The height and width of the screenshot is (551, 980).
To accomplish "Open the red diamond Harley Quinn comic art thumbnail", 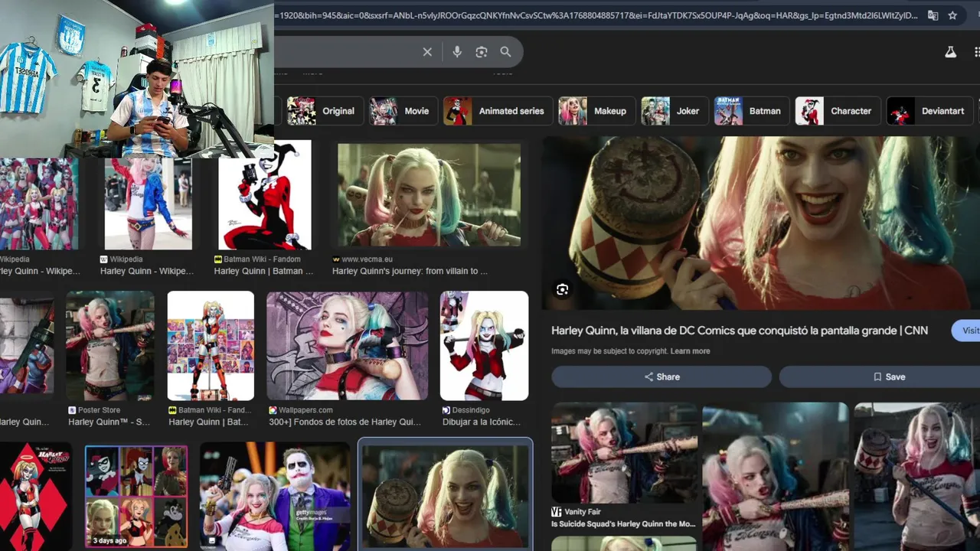I will coord(36,496).
